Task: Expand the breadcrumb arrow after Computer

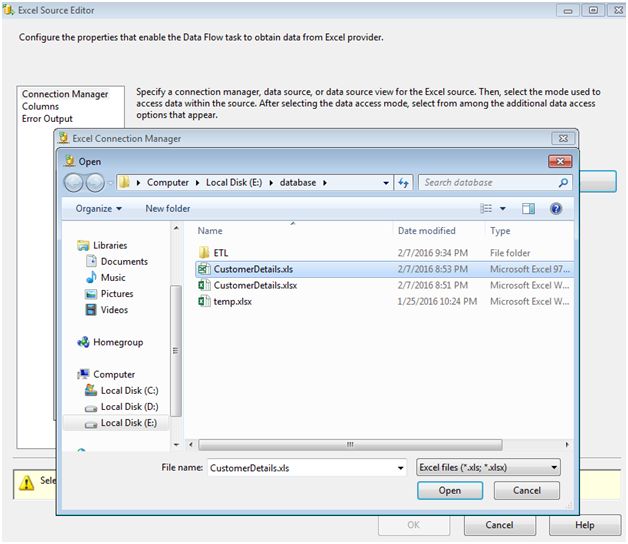Action: (x=197, y=183)
